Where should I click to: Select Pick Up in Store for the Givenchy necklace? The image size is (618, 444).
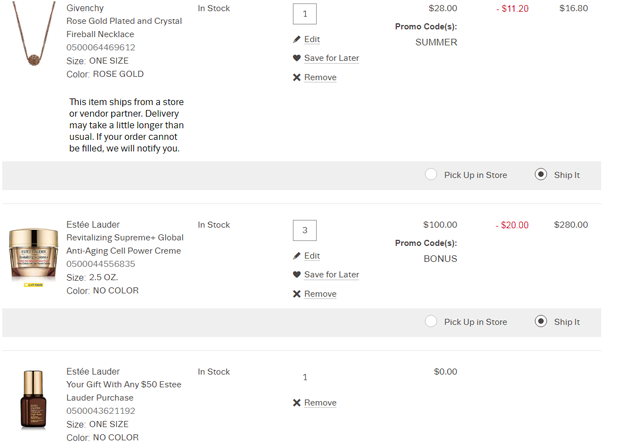[x=431, y=174]
